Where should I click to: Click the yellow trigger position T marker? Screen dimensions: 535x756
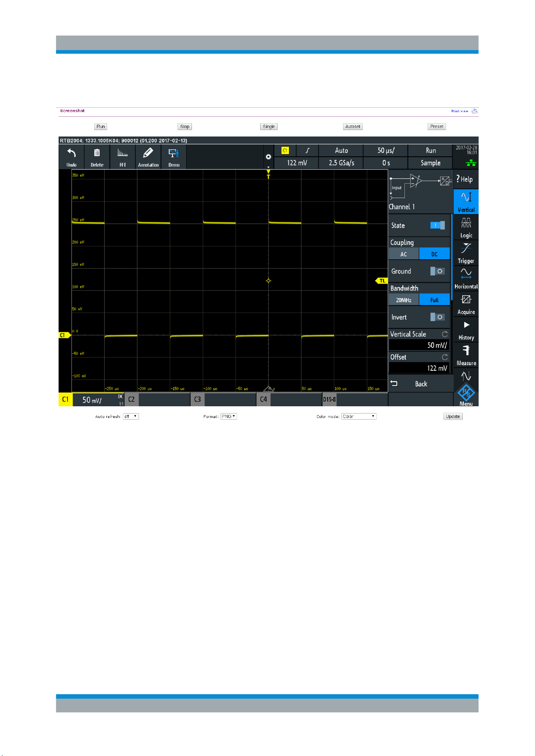268,174
